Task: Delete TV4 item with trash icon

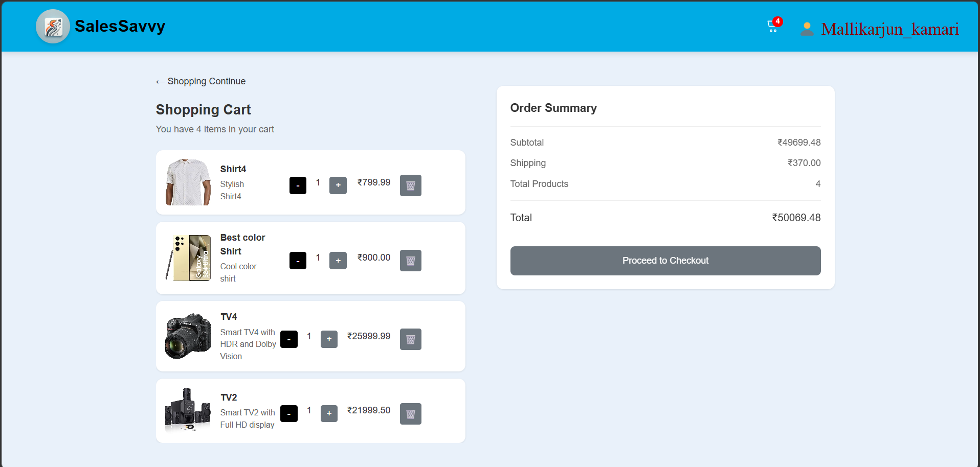Action: click(410, 339)
